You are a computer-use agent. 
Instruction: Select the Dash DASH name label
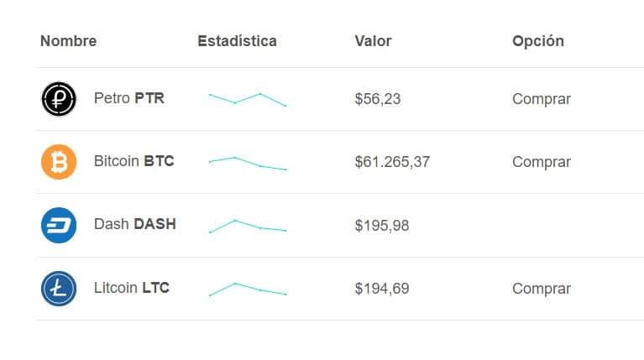tap(134, 224)
